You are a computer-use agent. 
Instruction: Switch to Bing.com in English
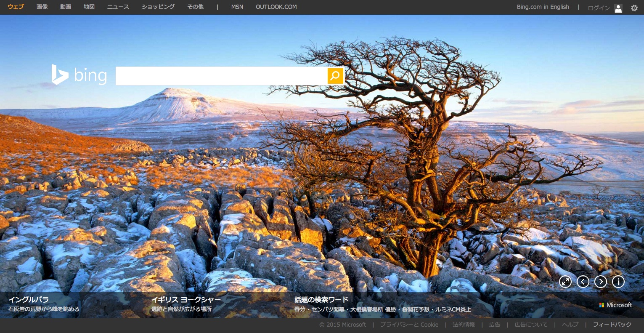[543, 7]
